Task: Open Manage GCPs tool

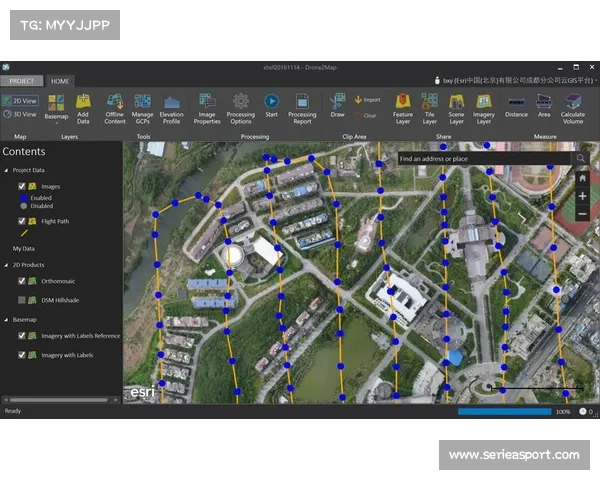Action: coord(142,109)
